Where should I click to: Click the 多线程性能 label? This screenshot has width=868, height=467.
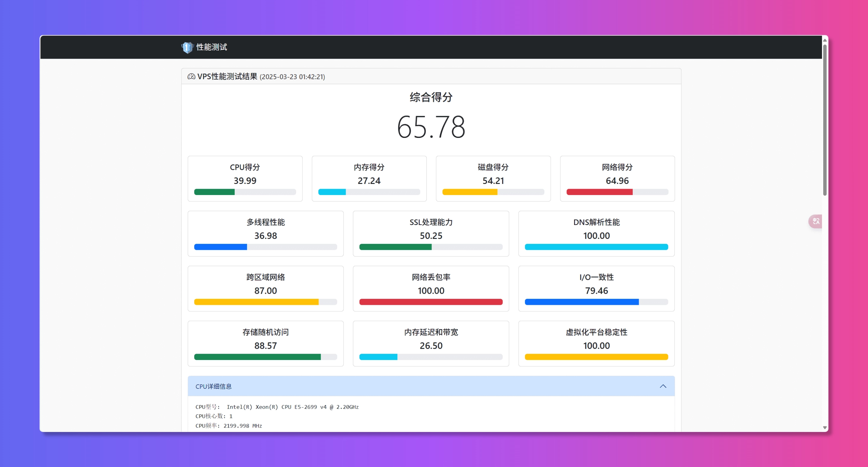[x=266, y=222]
